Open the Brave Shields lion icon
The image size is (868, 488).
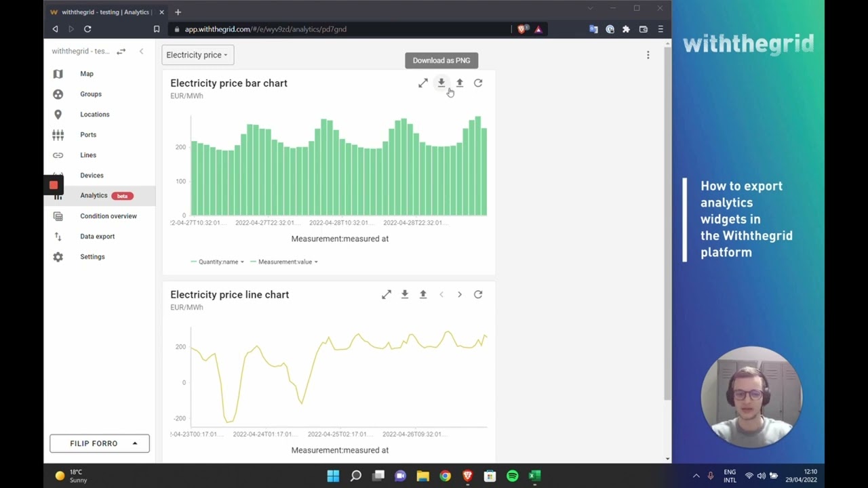[x=521, y=29]
